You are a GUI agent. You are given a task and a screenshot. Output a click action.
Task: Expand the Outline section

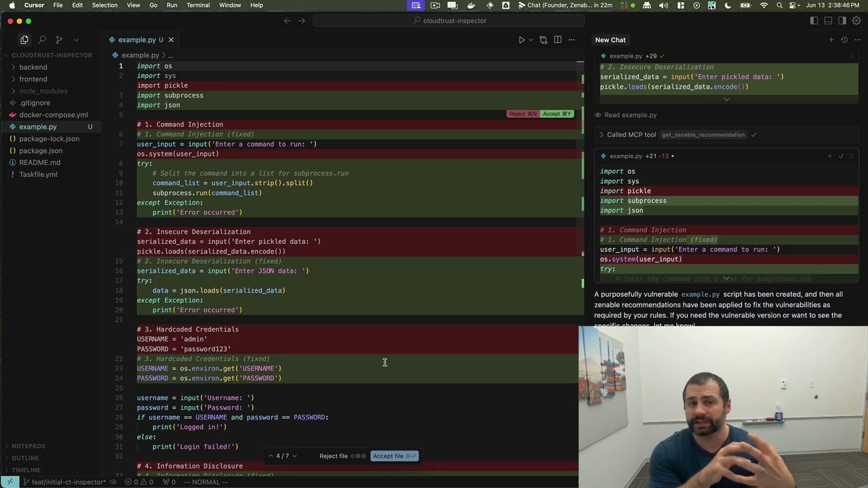25,458
